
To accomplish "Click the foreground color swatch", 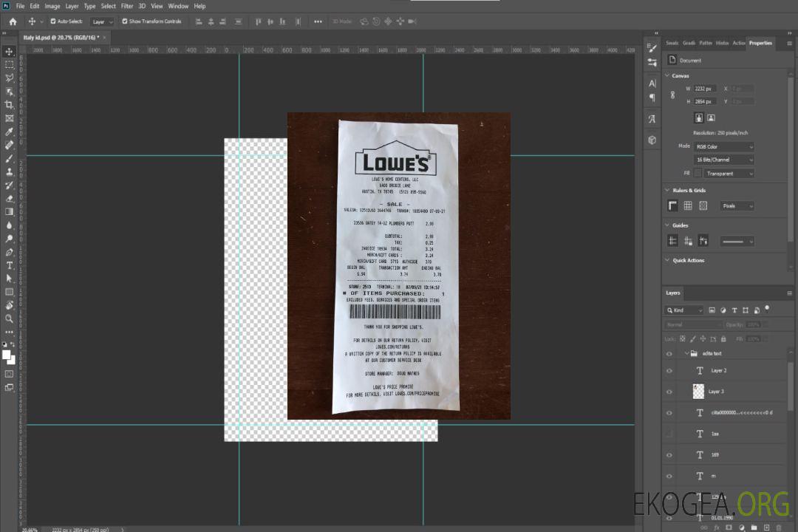I will tap(6, 355).
